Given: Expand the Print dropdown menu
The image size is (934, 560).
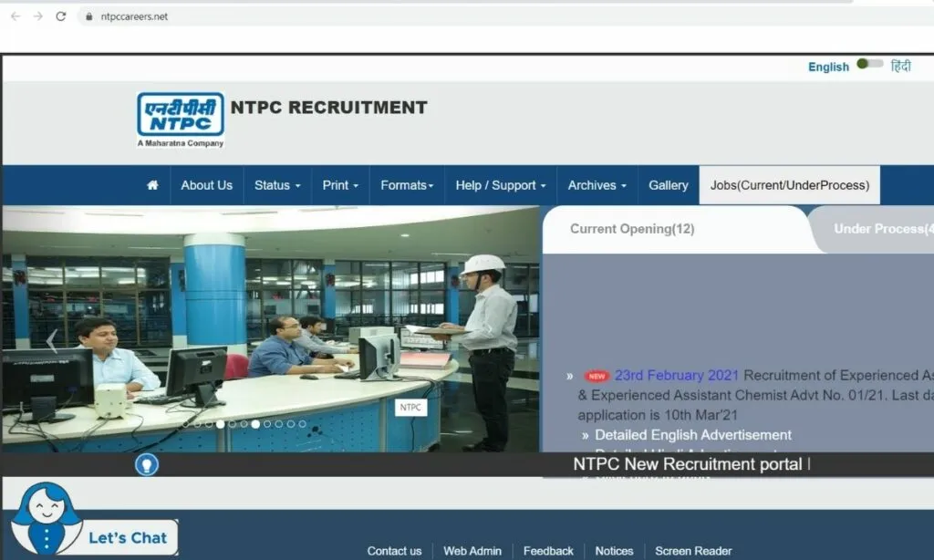Looking at the screenshot, I should (x=340, y=185).
